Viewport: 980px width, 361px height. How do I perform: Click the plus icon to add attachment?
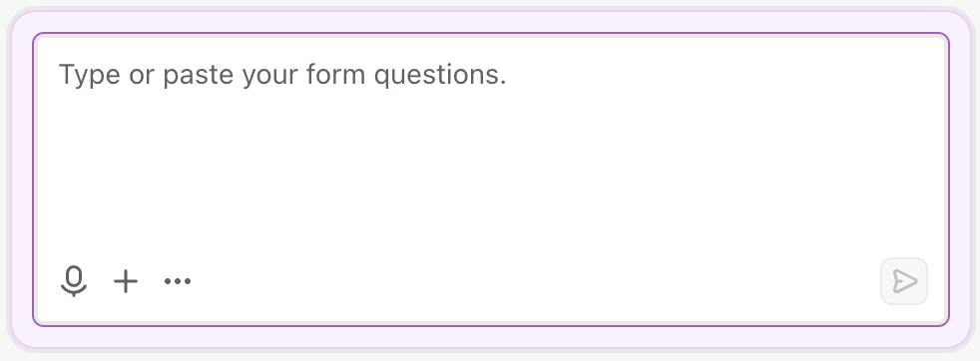pyautogui.click(x=126, y=281)
